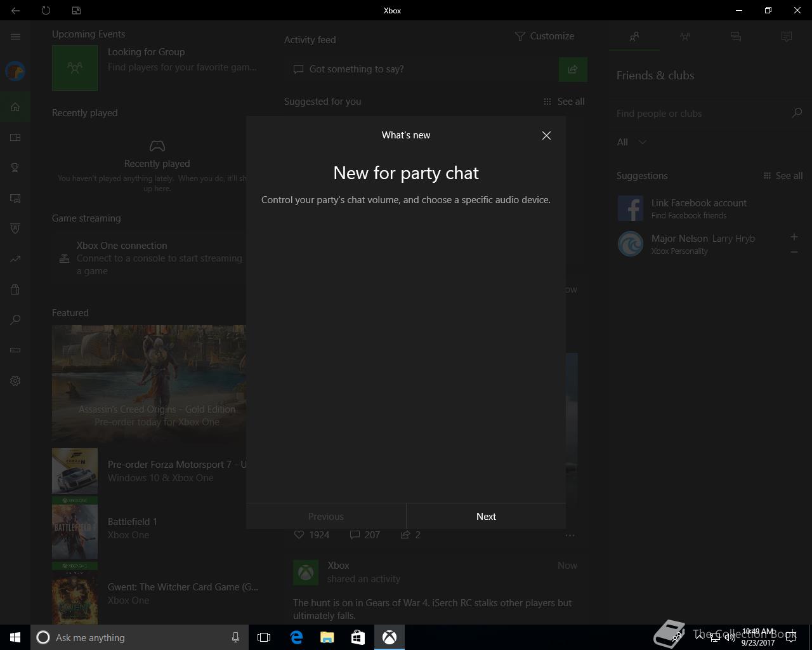Viewport: 812px width, 650px height.
Task: Open Windows Start menu
Action: coord(15,637)
